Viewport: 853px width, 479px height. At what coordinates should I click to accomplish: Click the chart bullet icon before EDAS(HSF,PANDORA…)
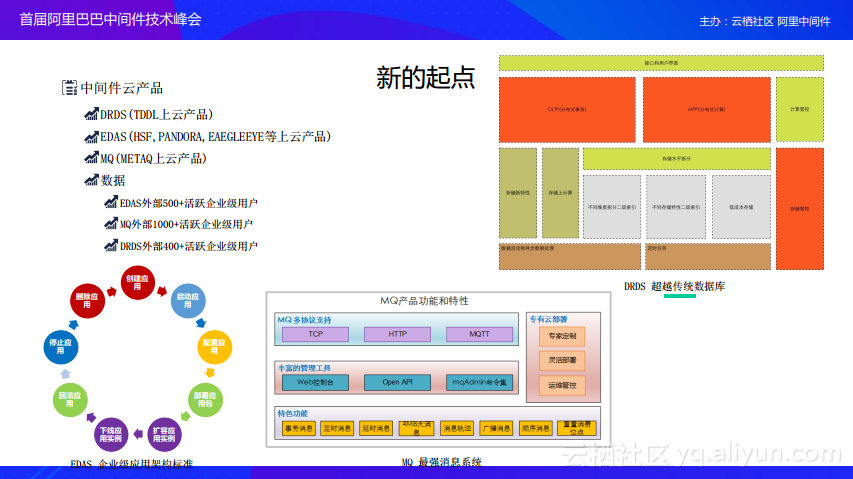pos(91,136)
